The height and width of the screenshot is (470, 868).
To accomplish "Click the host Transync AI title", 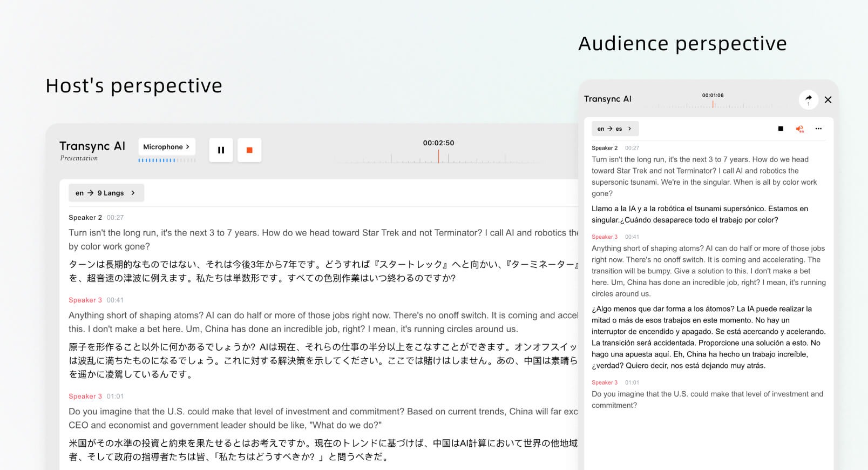I will tap(92, 146).
